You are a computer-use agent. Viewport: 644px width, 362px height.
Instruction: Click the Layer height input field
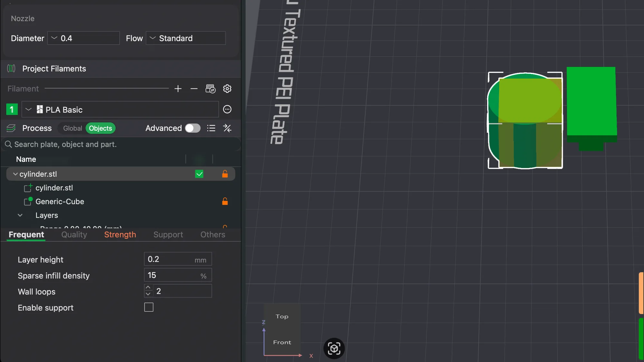tap(178, 259)
